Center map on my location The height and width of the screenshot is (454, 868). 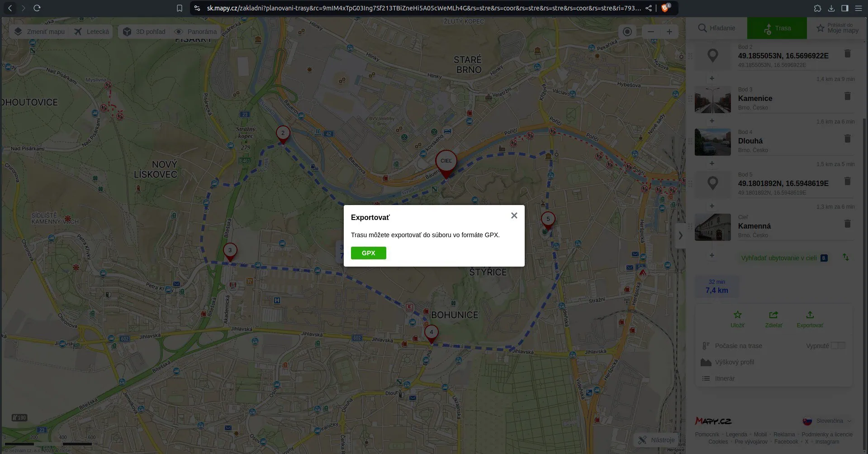tap(627, 32)
